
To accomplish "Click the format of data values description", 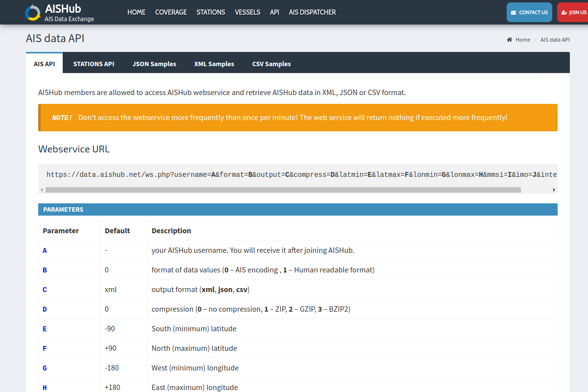I will point(263,270).
